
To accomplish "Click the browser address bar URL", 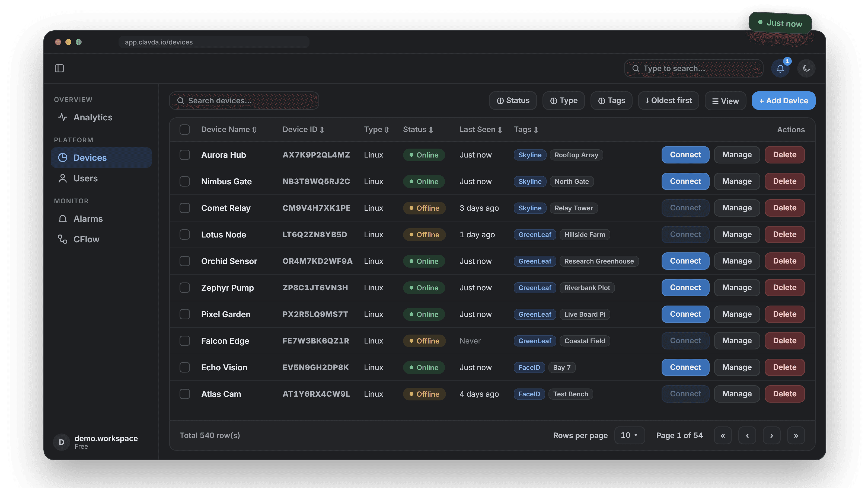I will [214, 42].
